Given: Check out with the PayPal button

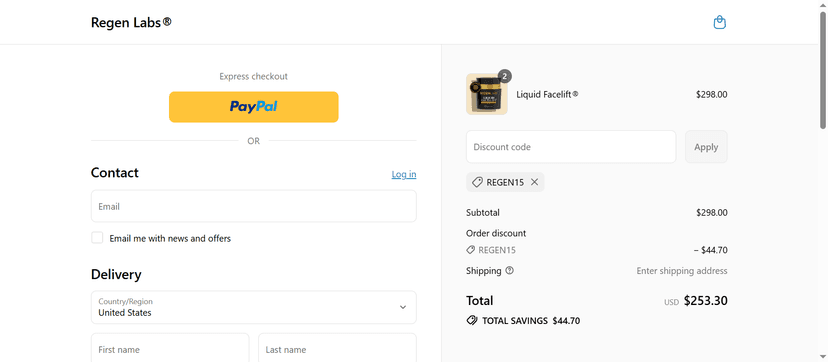Looking at the screenshot, I should (253, 107).
